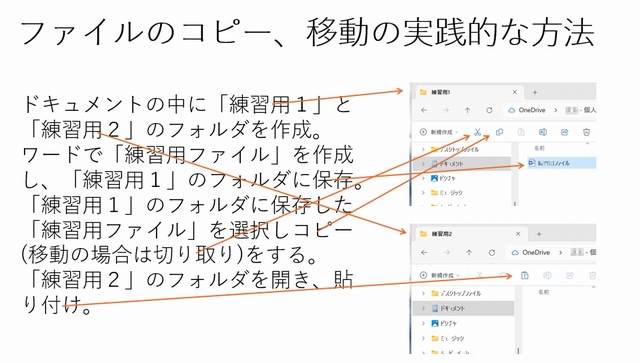Expand ピクチャ tree node in 練習用2 window
The width and height of the screenshot is (640, 363).
pos(423,323)
